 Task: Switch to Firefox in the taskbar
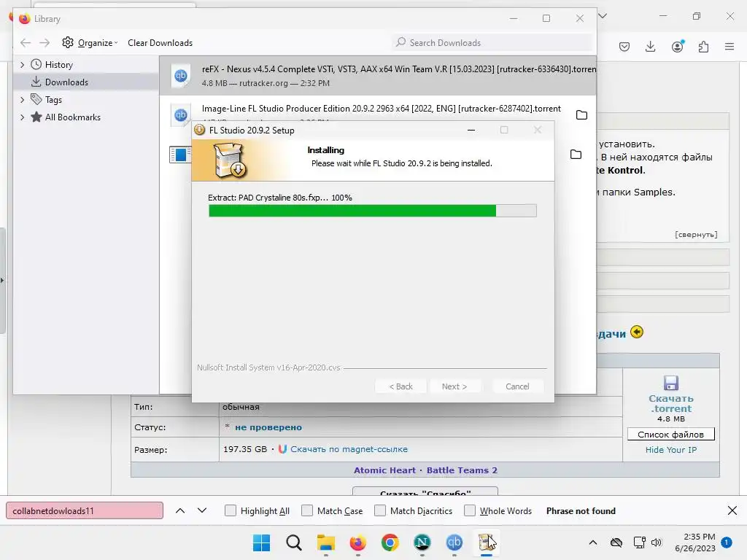[357, 542]
